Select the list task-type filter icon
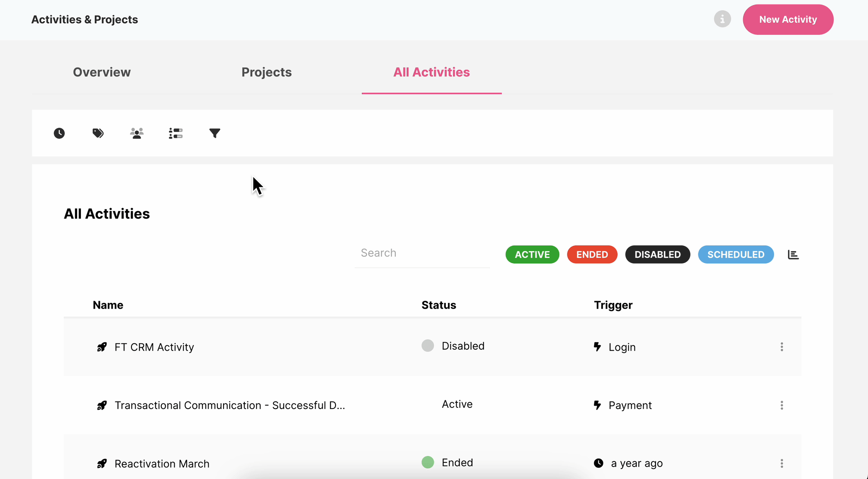The width and height of the screenshot is (868, 479). 176,133
